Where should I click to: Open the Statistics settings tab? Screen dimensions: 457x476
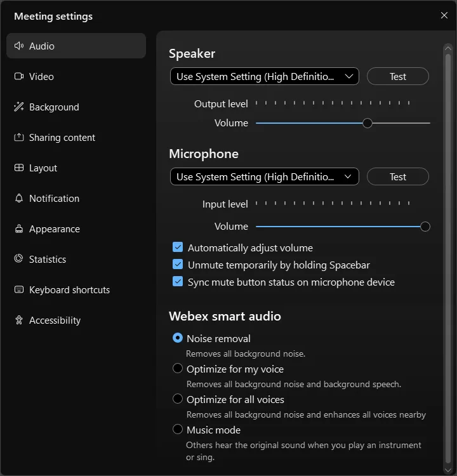[x=47, y=260]
